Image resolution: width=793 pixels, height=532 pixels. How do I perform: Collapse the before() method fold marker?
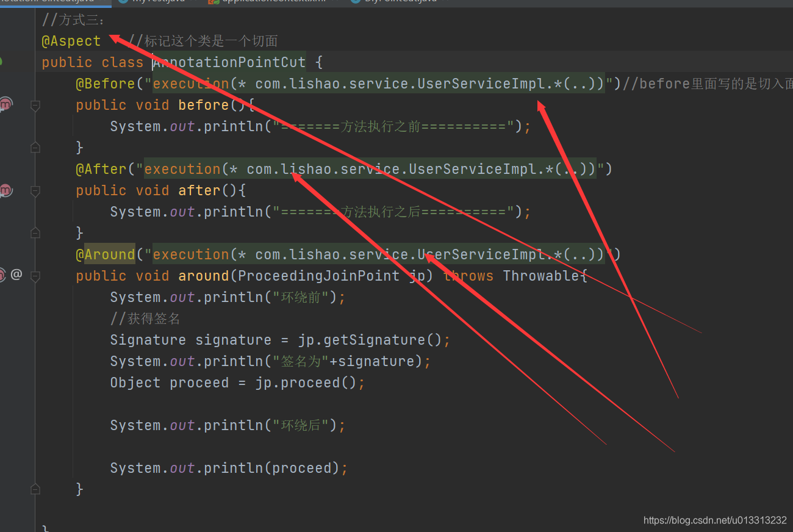[x=35, y=106]
